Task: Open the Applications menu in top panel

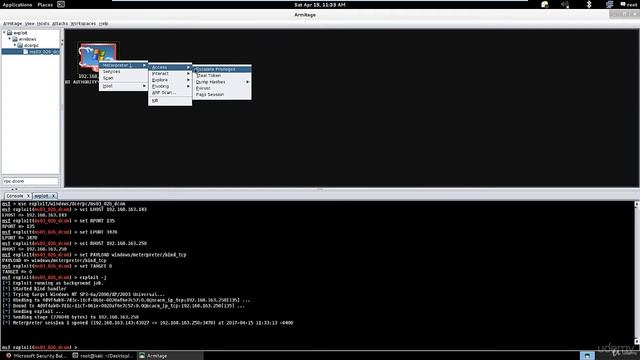Action: click(x=17, y=5)
